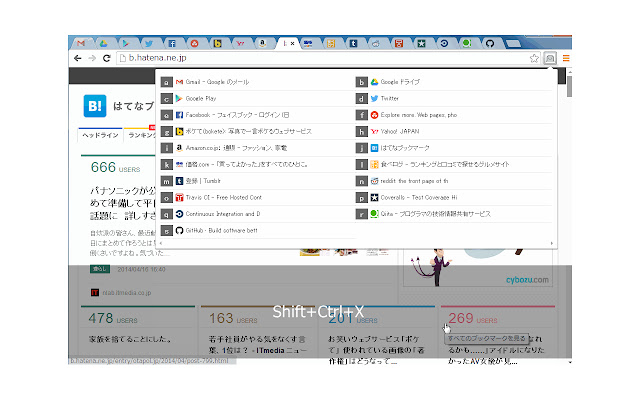Click the Yahoo favicon in list
This screenshot has height=400, width=640.
[x=374, y=131]
